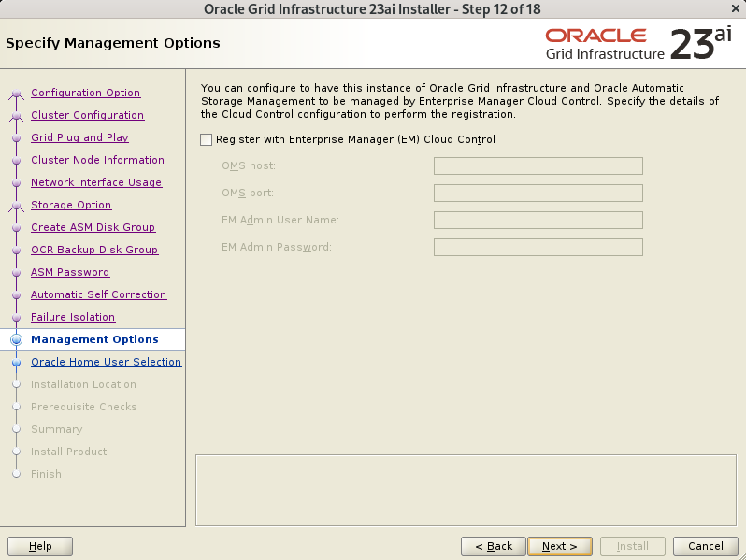Go to Configuration Option step

[x=86, y=93]
